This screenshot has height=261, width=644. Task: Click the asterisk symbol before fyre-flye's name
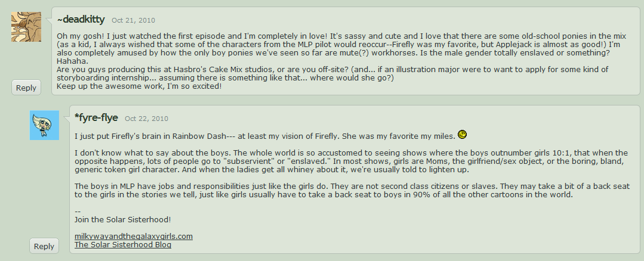77,117
